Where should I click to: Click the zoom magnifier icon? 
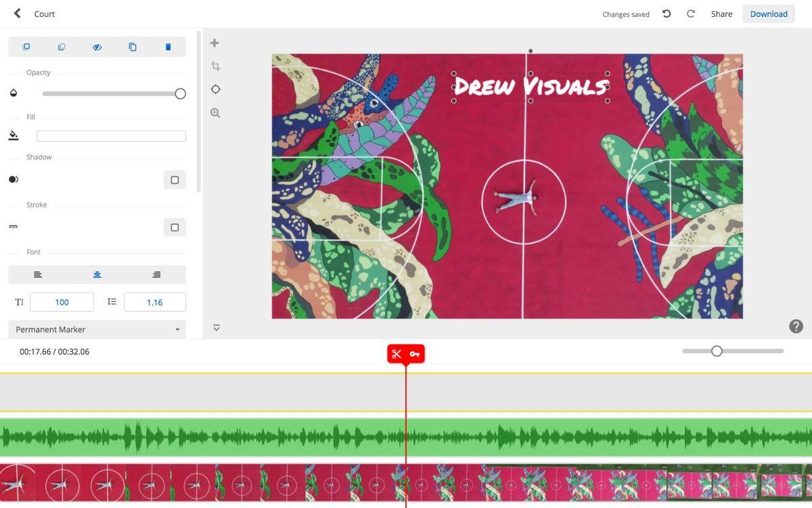tap(215, 113)
